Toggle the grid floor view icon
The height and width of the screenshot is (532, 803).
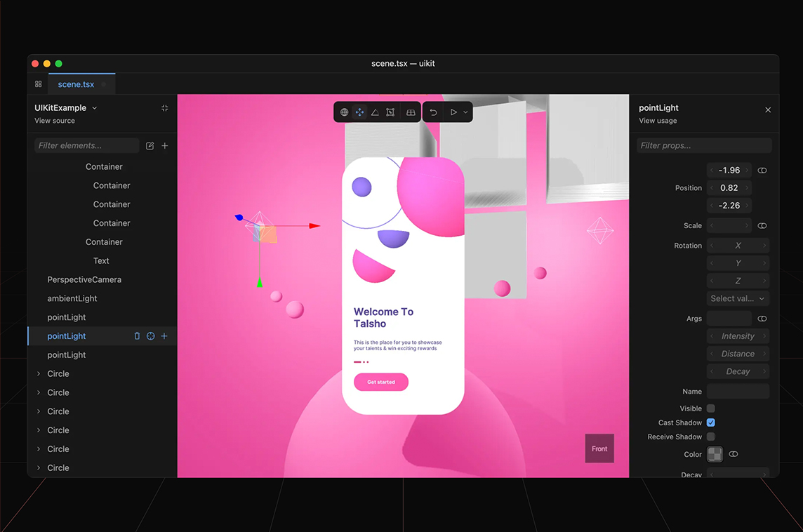411,112
